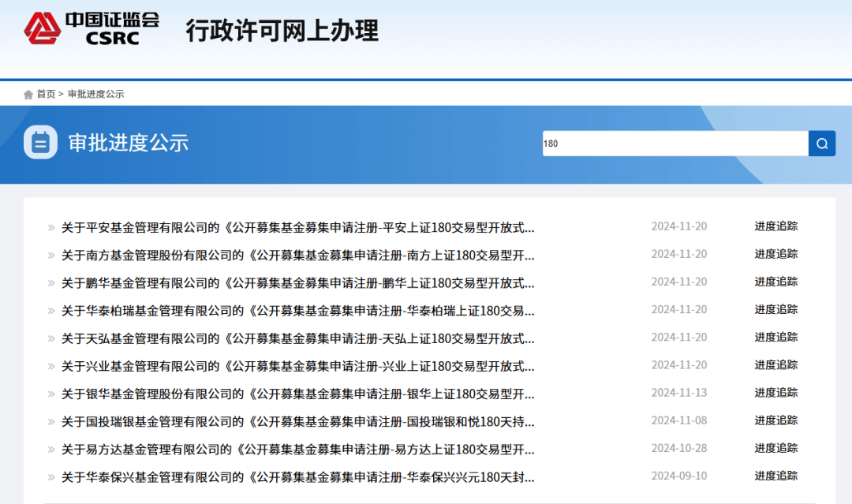This screenshot has height=504, width=852.
Task: Open the 华泰柏瑞基金 上证180 announcement
Action: point(297,310)
